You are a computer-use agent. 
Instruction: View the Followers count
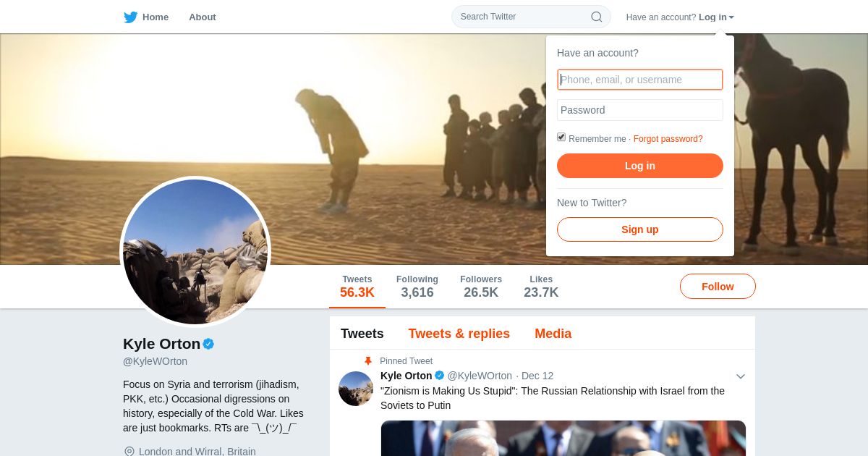[481, 287]
